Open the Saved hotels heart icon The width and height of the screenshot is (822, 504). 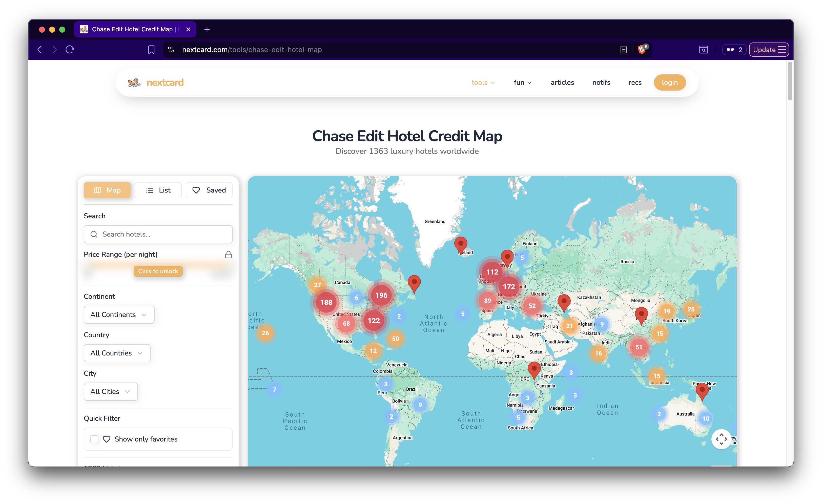pos(196,190)
